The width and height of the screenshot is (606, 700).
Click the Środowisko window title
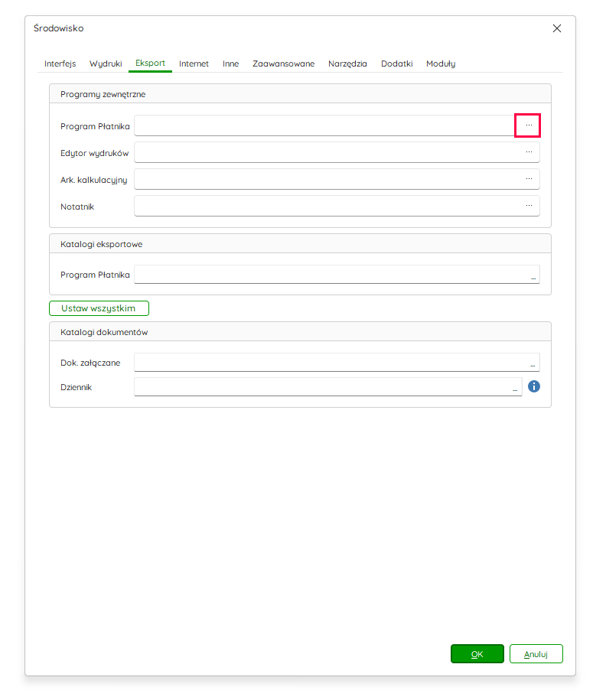click(58, 28)
